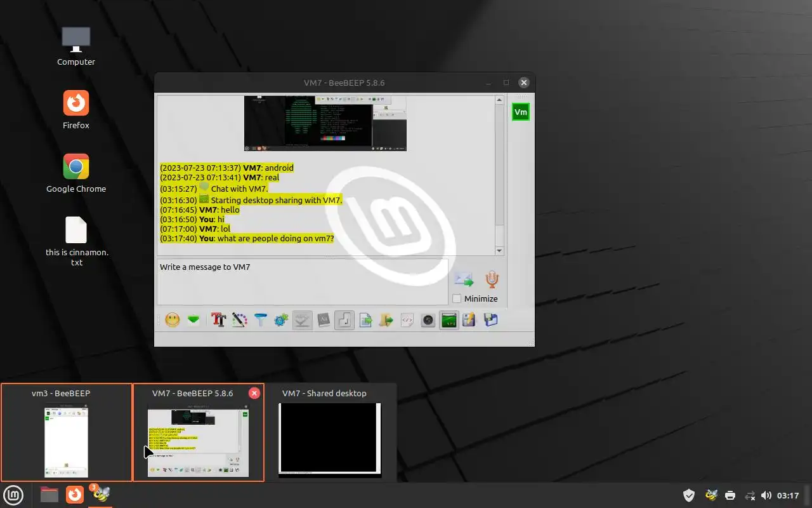Click the camera screenshot icon
812x508 pixels.
tap(428, 320)
